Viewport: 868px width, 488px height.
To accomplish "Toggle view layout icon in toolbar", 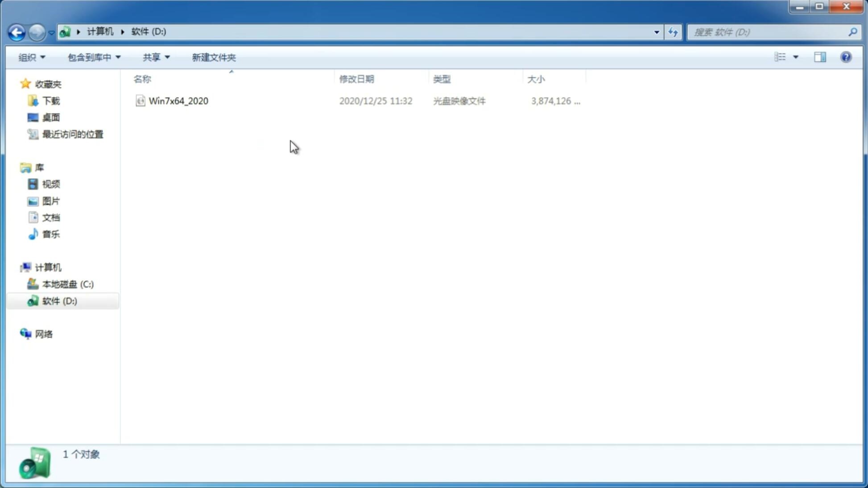I will pos(820,57).
